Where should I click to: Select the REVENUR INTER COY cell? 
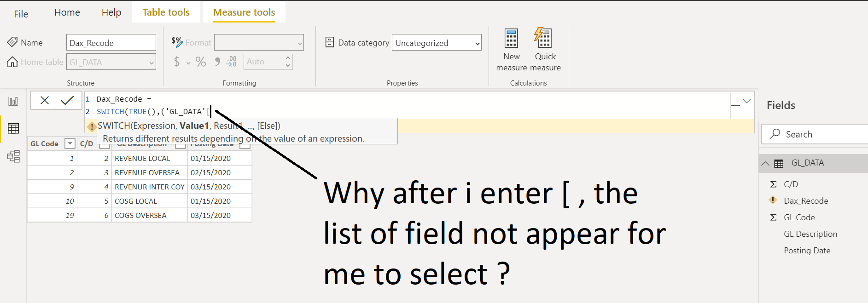(x=149, y=187)
